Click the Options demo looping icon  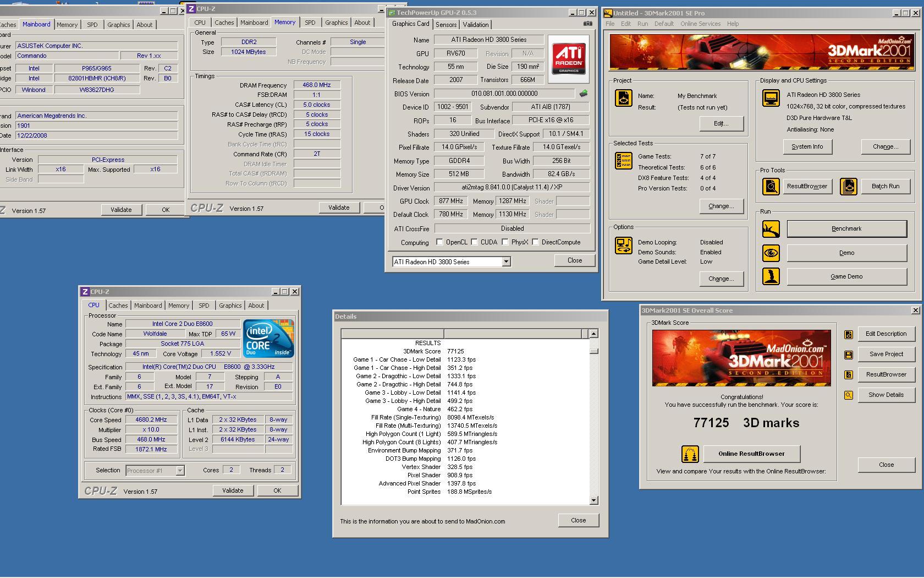(x=623, y=246)
